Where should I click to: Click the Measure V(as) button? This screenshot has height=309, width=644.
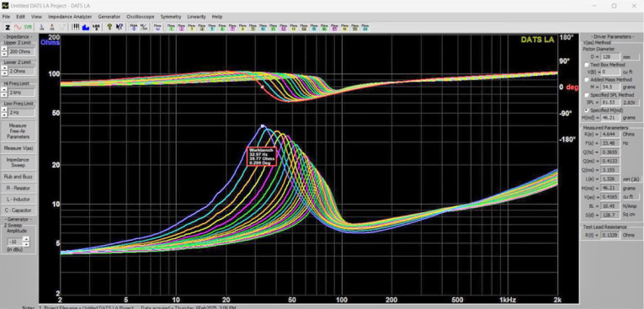click(x=18, y=148)
